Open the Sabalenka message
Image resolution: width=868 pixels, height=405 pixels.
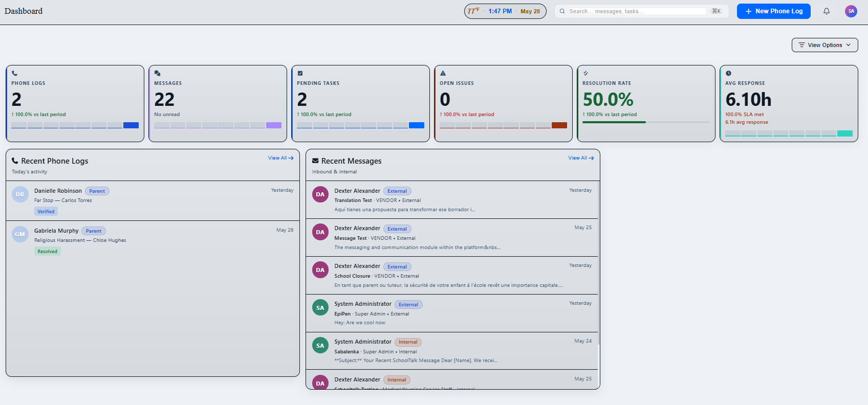pos(452,351)
